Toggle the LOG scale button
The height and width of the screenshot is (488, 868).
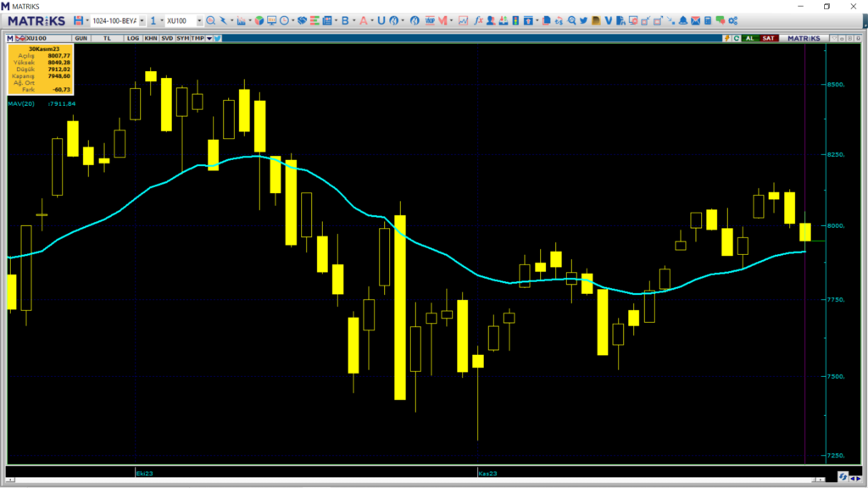pyautogui.click(x=133, y=38)
